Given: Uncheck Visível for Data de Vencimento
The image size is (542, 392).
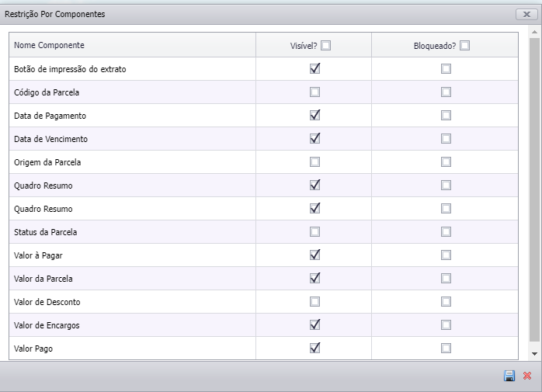Looking at the screenshot, I should click(315, 139).
